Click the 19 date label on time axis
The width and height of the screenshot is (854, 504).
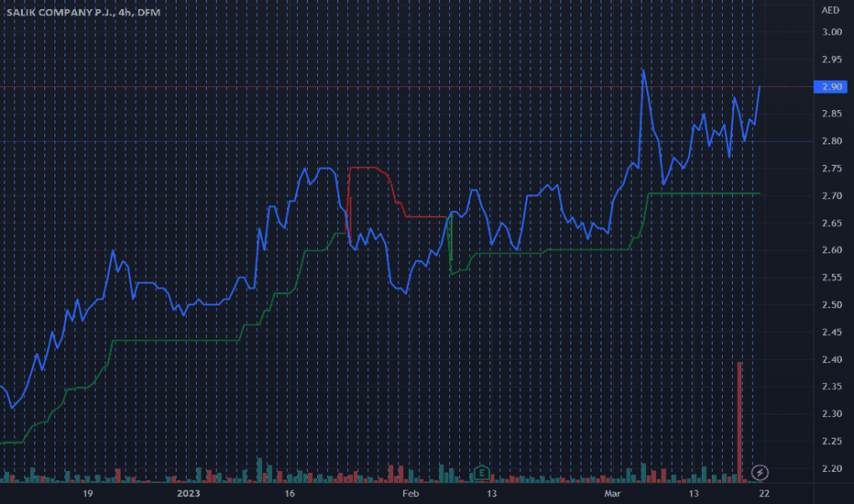[87, 494]
